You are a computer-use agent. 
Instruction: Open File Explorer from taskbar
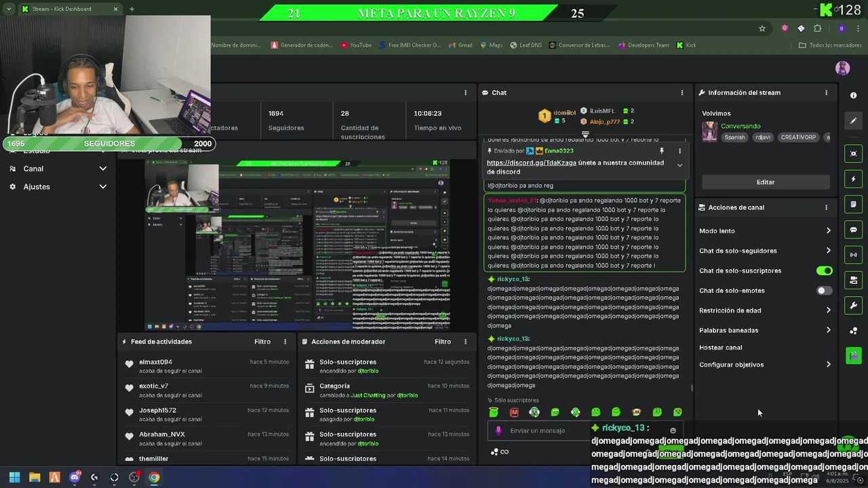point(35,477)
